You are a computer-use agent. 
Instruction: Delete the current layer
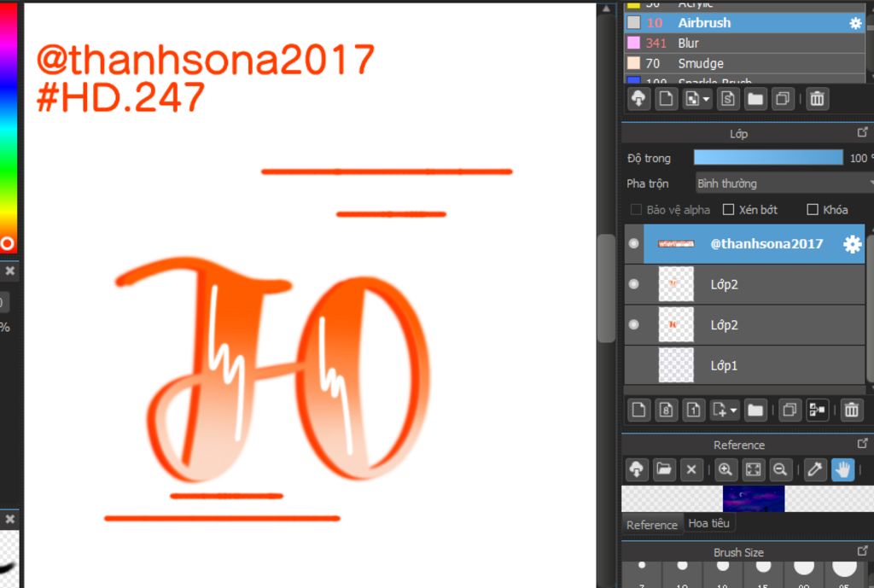coord(851,410)
